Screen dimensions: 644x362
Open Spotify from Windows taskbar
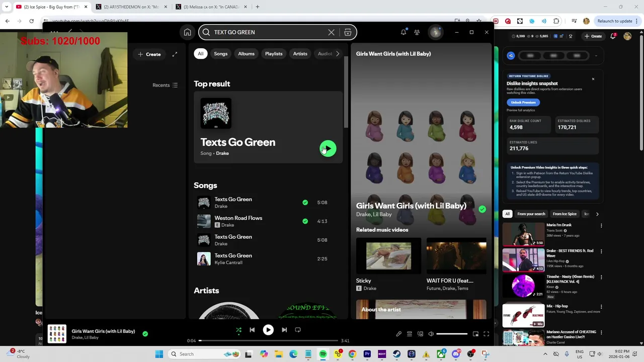click(323, 354)
